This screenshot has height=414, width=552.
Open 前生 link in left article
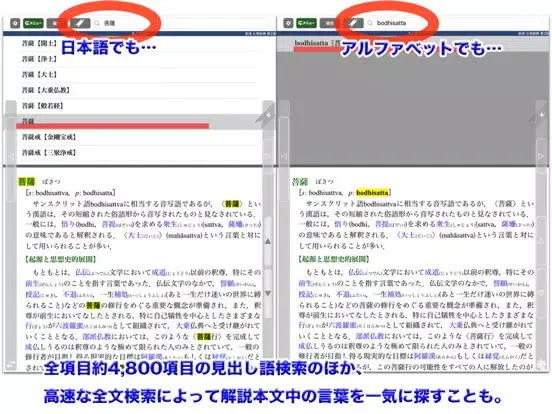[x=32, y=283]
